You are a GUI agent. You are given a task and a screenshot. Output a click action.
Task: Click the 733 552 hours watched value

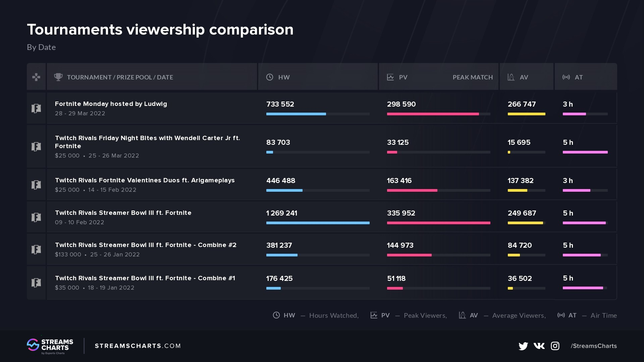tap(280, 104)
